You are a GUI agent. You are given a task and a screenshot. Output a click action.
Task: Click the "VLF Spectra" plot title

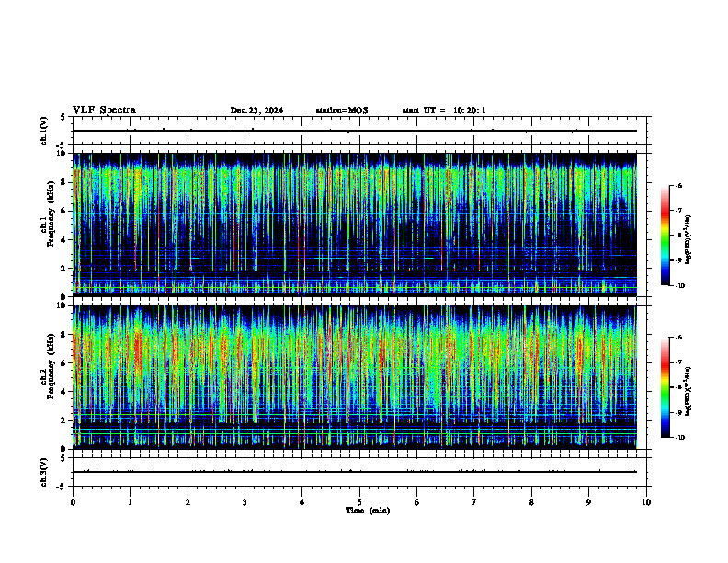tap(104, 110)
